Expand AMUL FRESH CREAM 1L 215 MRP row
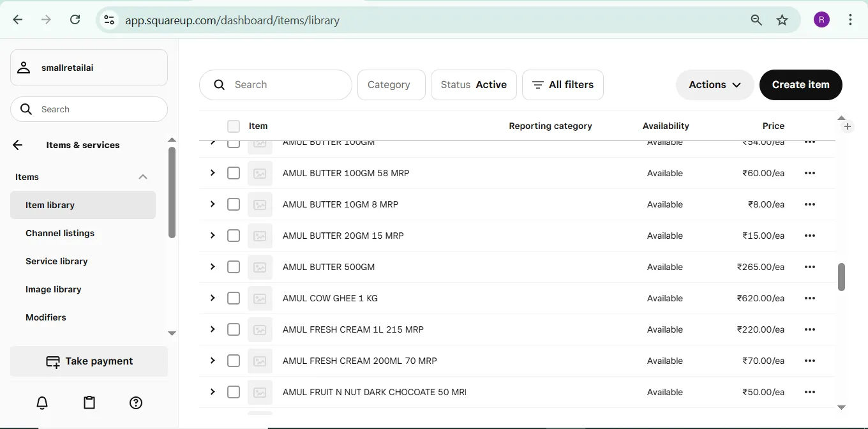 tap(213, 329)
